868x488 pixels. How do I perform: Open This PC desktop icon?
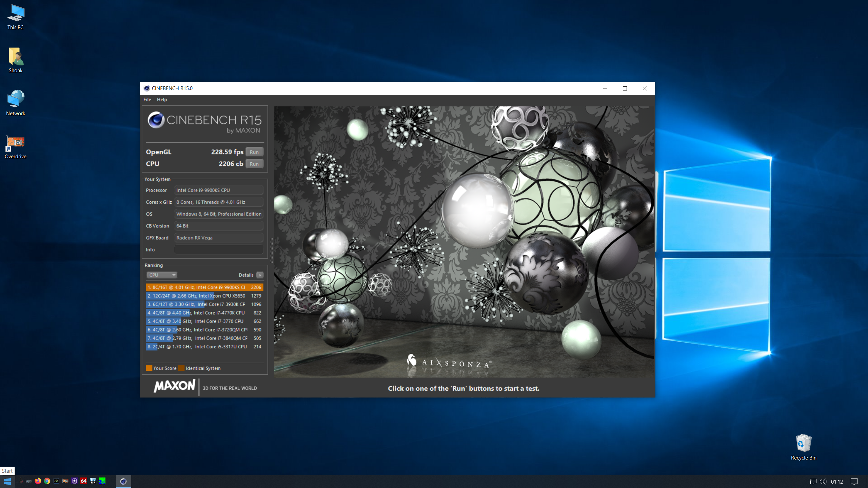[x=16, y=17]
